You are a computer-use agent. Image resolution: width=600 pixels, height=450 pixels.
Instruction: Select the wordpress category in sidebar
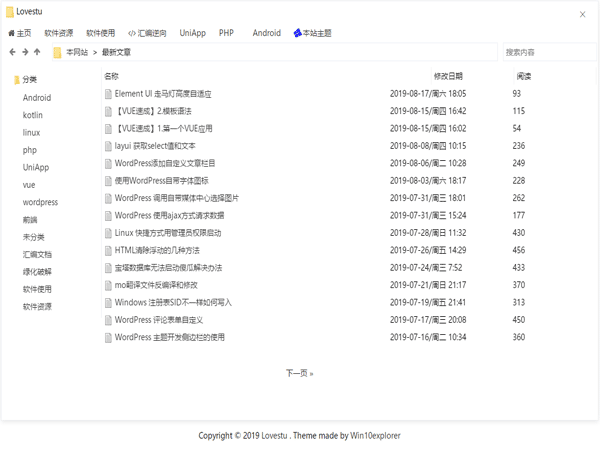pyautogui.click(x=40, y=202)
